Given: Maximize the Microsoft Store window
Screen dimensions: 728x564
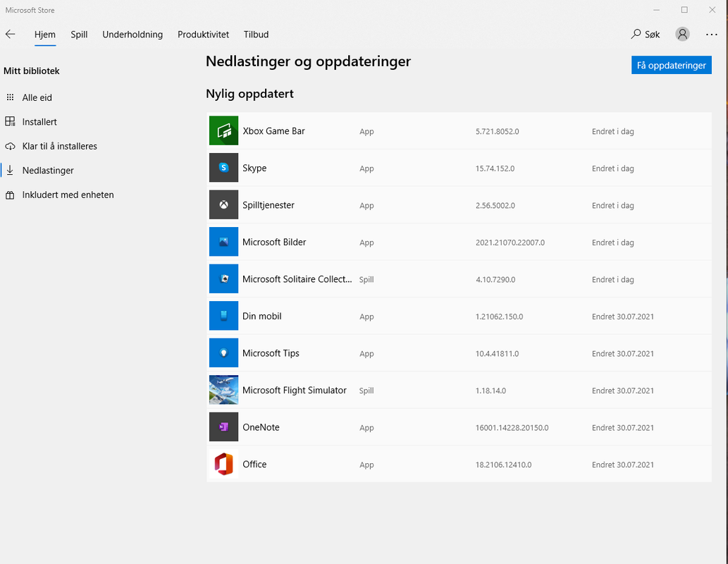Looking at the screenshot, I should click(684, 10).
